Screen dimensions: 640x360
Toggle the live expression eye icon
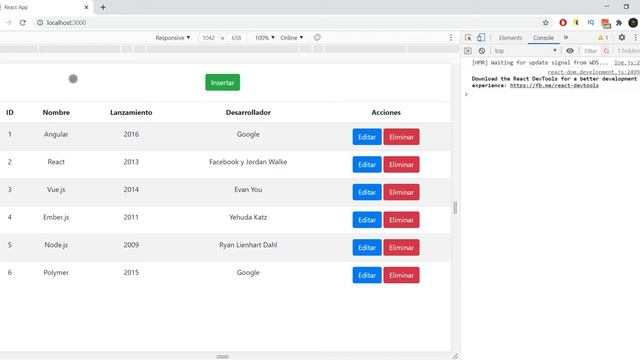[570, 51]
